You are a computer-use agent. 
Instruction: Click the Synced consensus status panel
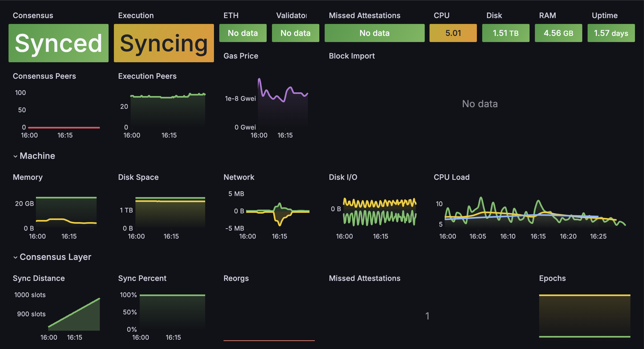(59, 43)
